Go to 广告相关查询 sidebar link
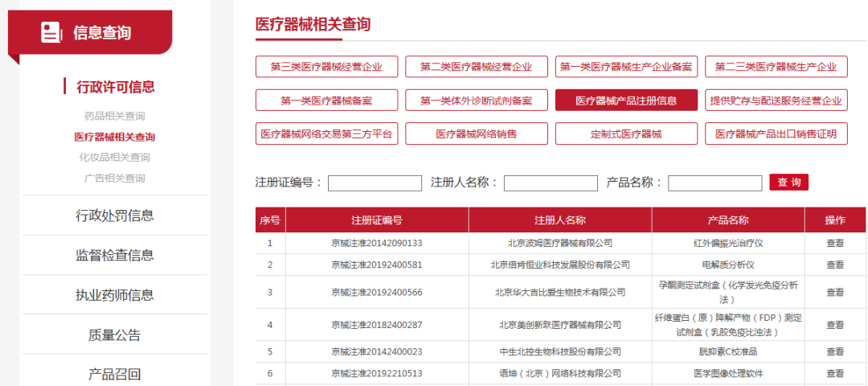The height and width of the screenshot is (386, 868). point(115,178)
